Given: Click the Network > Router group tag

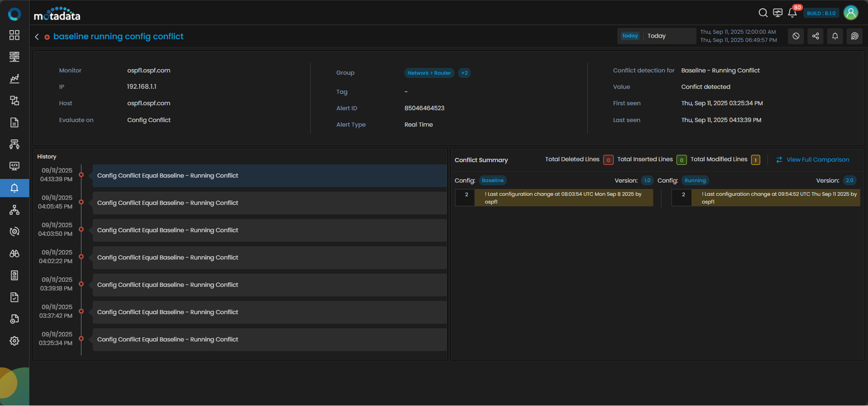Looking at the screenshot, I should 429,73.
